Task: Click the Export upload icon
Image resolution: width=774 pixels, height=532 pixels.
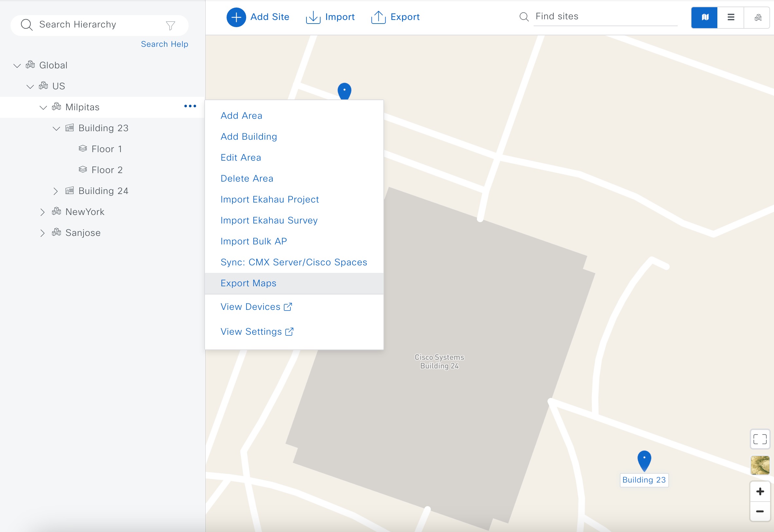Action: [x=378, y=17]
